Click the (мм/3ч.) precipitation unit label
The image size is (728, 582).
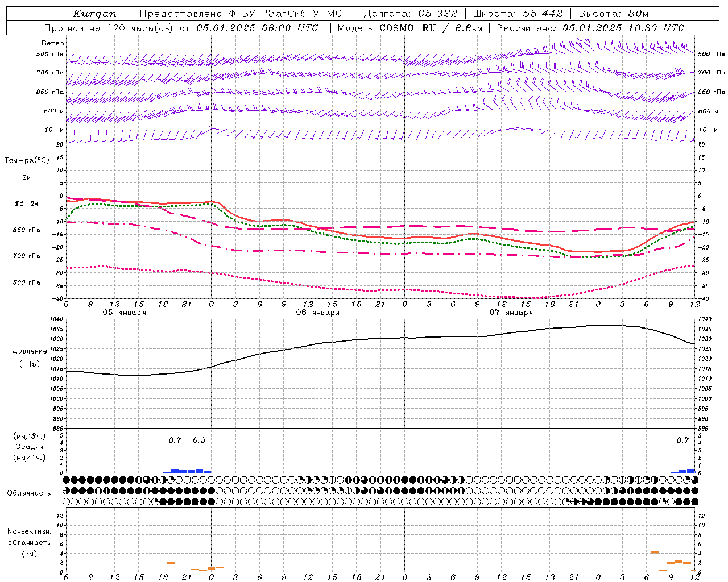pos(30,436)
